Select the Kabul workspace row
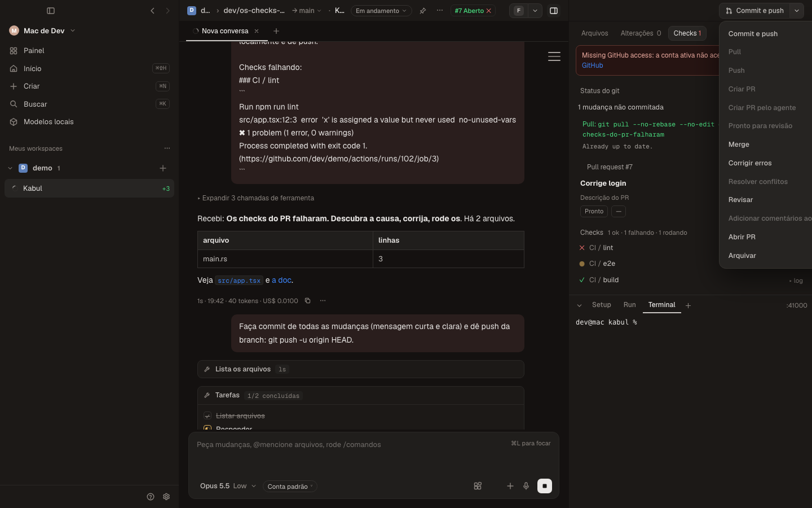The height and width of the screenshot is (508, 812). tap(89, 189)
